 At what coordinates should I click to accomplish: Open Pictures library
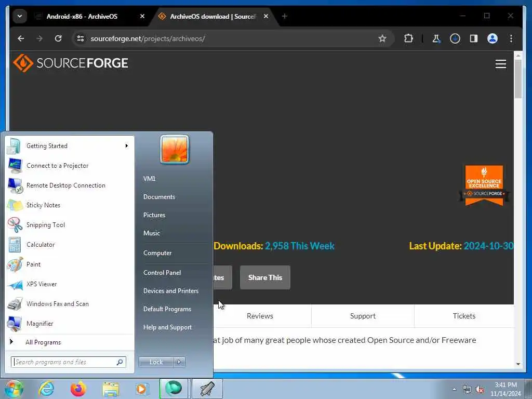tap(154, 215)
